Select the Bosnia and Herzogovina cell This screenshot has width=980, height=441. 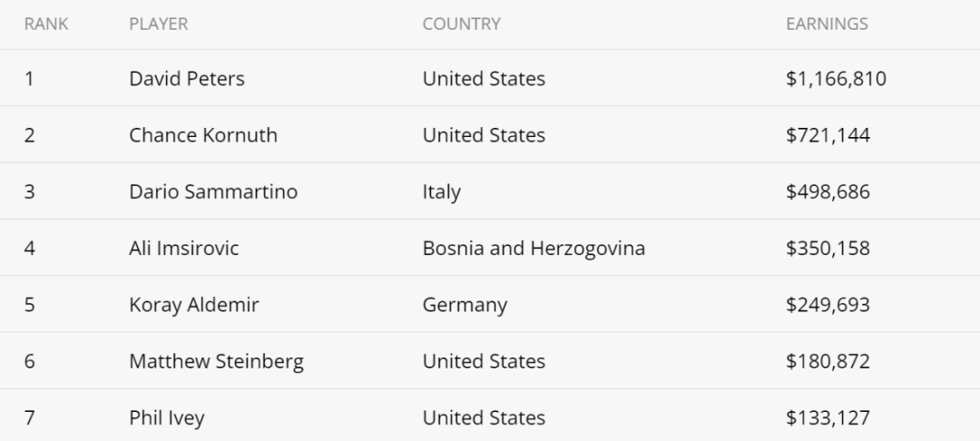[x=534, y=248]
